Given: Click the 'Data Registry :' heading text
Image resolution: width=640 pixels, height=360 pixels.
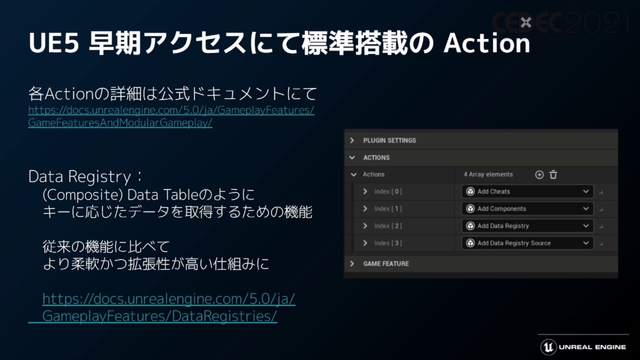Looking at the screenshot, I should (x=85, y=177).
